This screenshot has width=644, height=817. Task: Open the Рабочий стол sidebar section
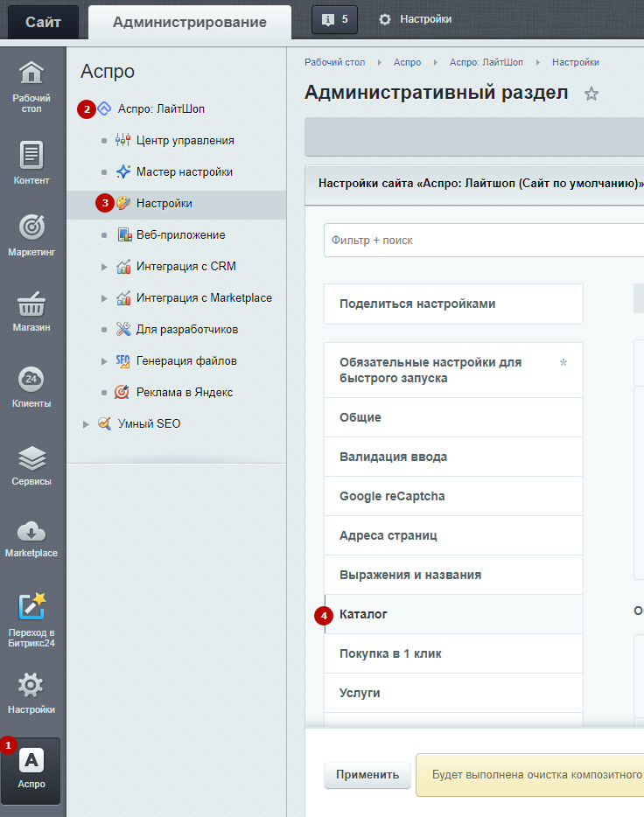tap(31, 87)
